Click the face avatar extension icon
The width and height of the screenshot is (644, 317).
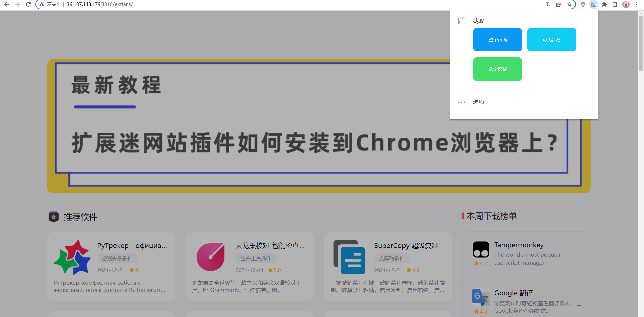583,4
